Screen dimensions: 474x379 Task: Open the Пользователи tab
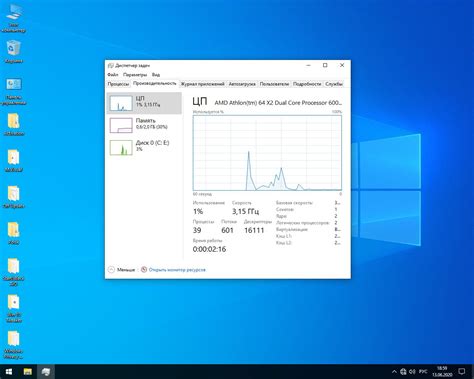pyautogui.click(x=274, y=84)
